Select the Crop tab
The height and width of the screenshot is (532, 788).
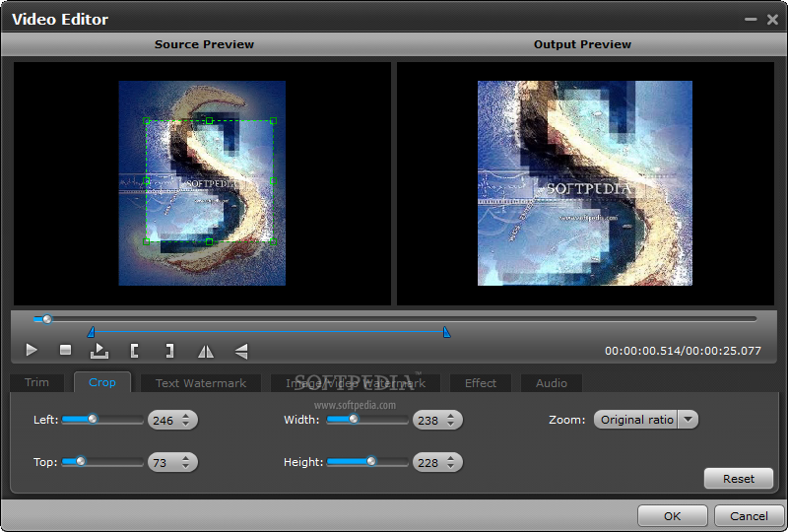click(x=102, y=382)
